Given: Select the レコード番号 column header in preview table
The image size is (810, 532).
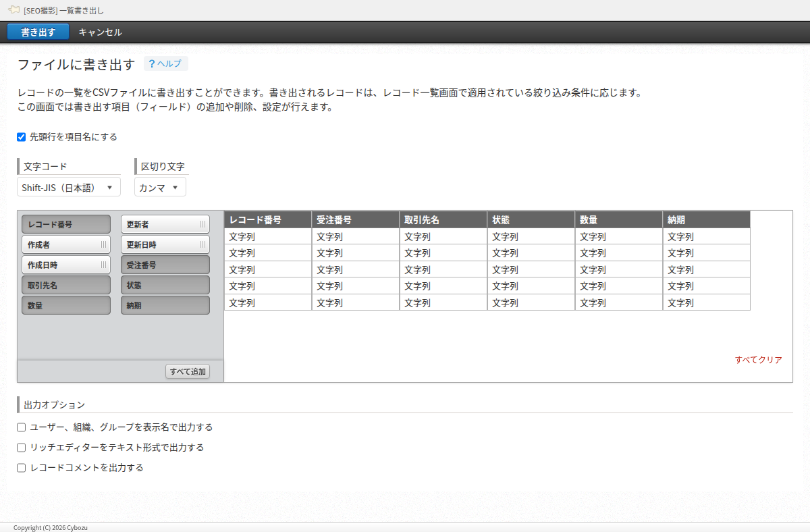Looking at the screenshot, I should click(268, 219).
